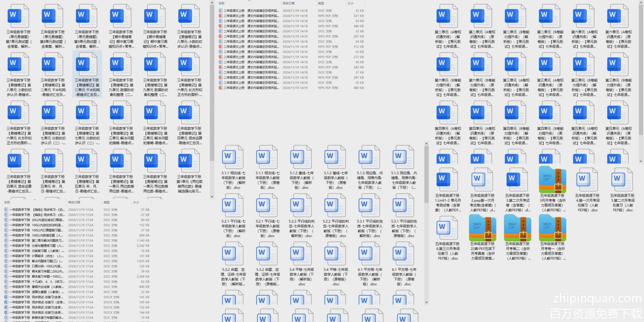Open the 3月月考卷 360 ZIP archive

click(553, 179)
